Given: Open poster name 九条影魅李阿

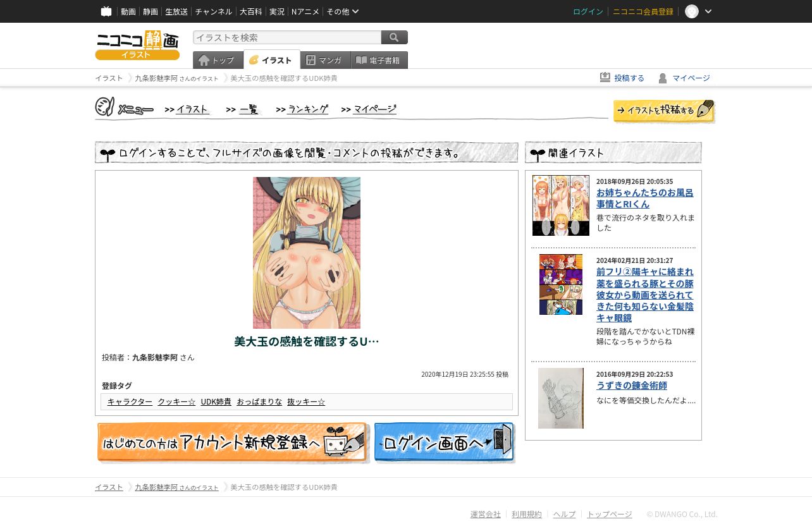Looking at the screenshot, I should (155, 357).
